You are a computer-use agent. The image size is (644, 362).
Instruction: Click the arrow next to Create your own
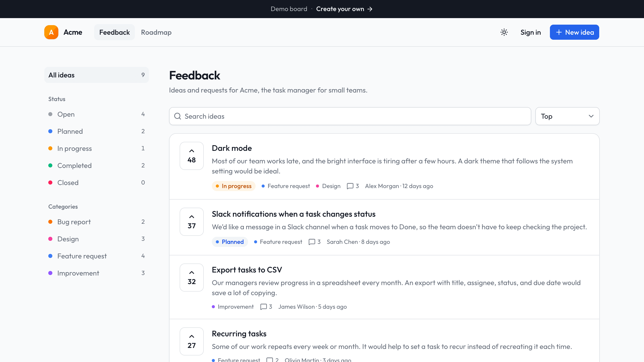(x=370, y=9)
